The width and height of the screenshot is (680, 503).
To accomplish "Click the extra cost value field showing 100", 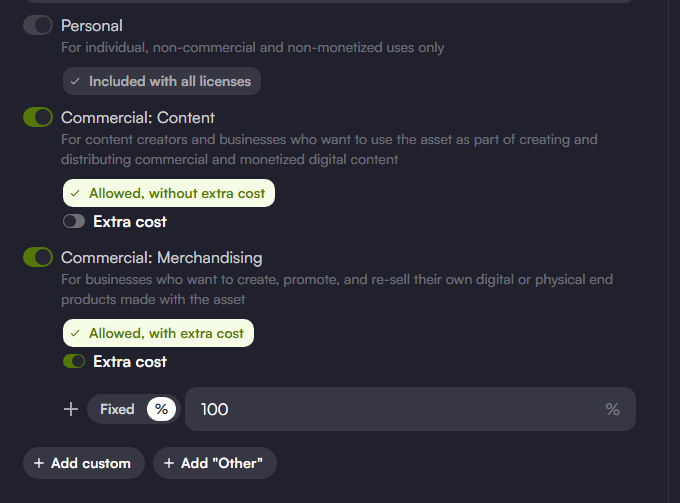I will tap(410, 409).
